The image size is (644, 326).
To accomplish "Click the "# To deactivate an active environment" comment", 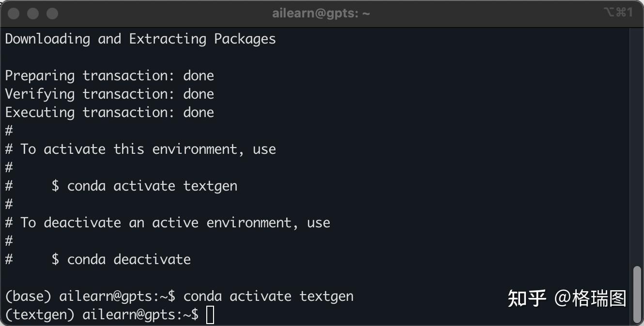I will point(168,223).
